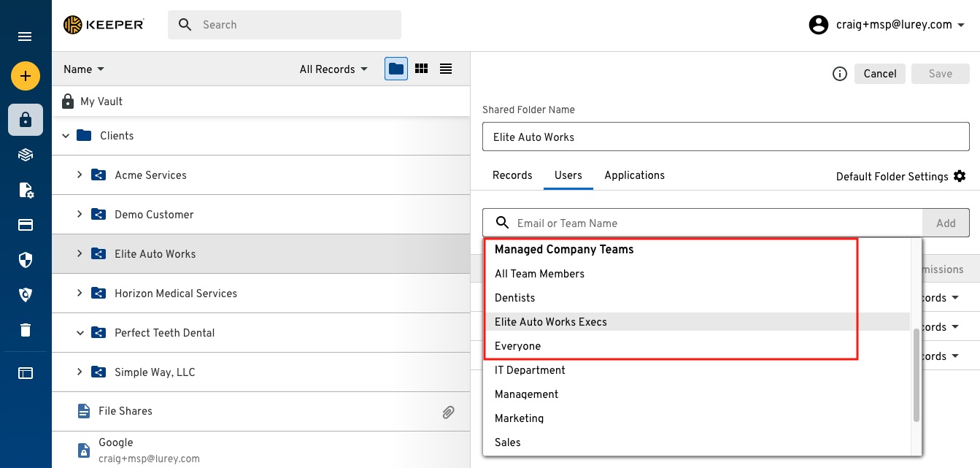Switch to folder view
This screenshot has width=980, height=468.
click(x=396, y=69)
